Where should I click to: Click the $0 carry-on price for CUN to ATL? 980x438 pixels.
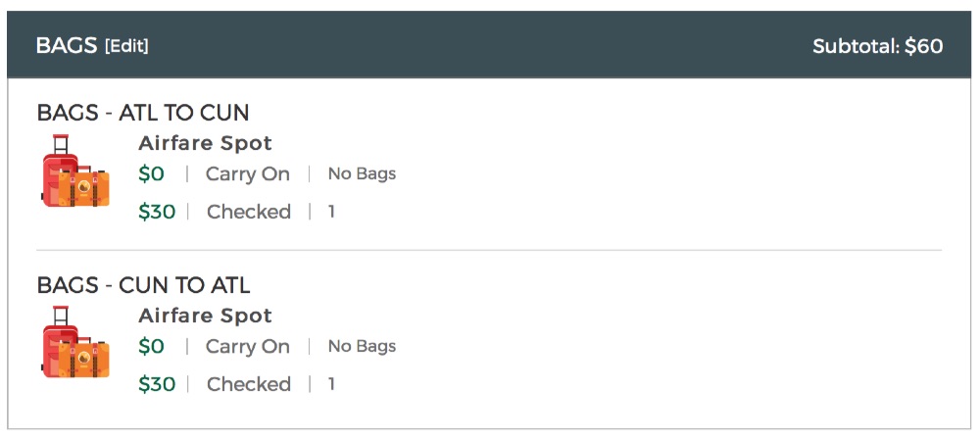click(152, 347)
